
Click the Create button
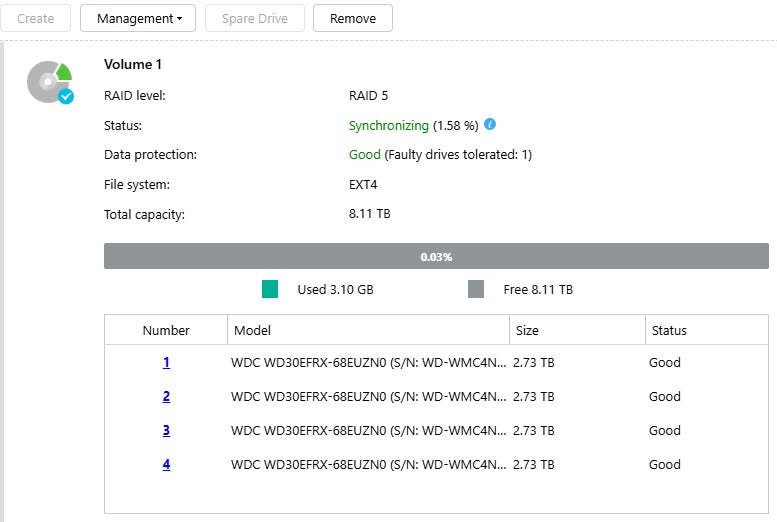(x=35, y=18)
